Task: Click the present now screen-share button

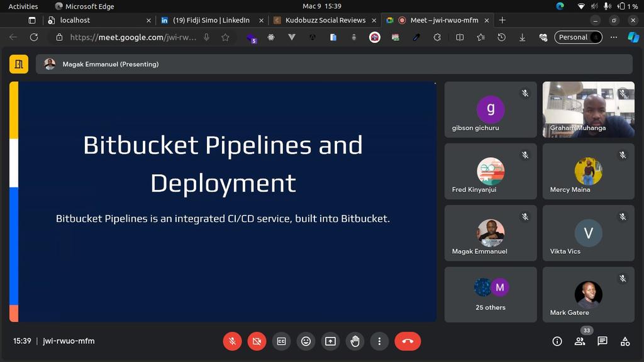Action: pos(331,341)
